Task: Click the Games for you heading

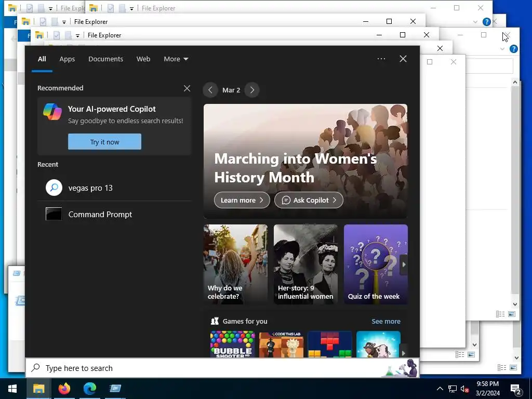Action: click(x=245, y=321)
